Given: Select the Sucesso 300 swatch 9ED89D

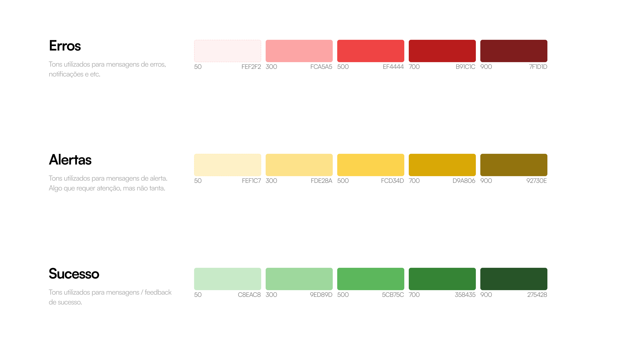Looking at the screenshot, I should pyautogui.click(x=299, y=279).
